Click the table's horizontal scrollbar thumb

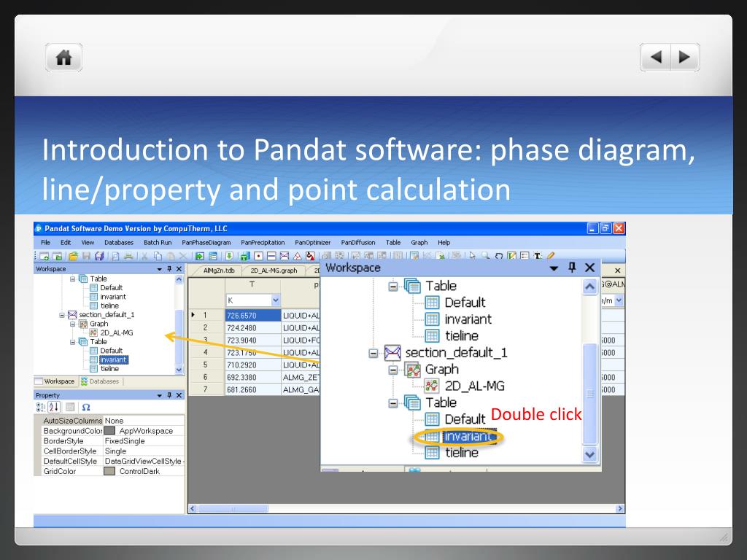click(233, 508)
